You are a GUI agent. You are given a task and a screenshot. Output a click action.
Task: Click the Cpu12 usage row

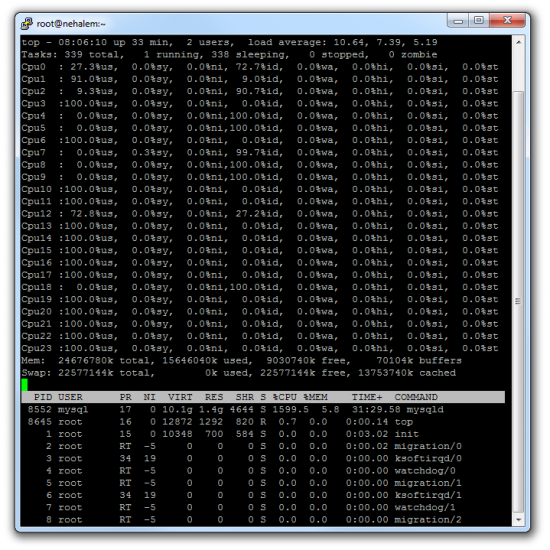click(x=260, y=214)
